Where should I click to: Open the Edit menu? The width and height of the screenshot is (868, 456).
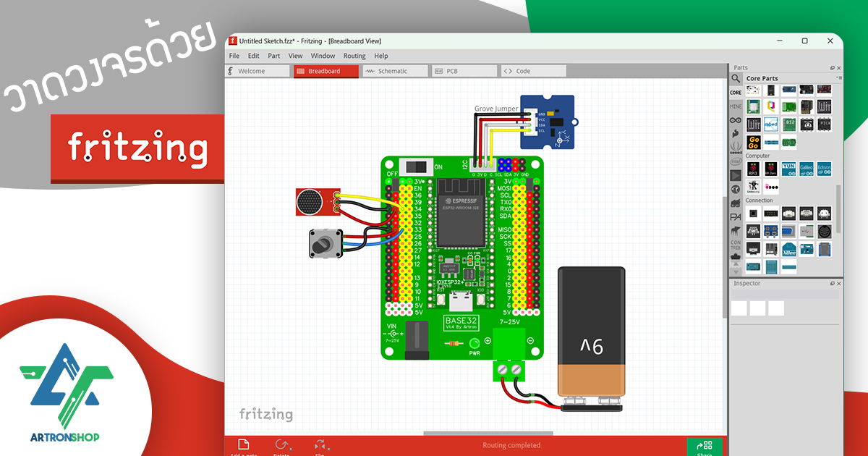click(254, 56)
